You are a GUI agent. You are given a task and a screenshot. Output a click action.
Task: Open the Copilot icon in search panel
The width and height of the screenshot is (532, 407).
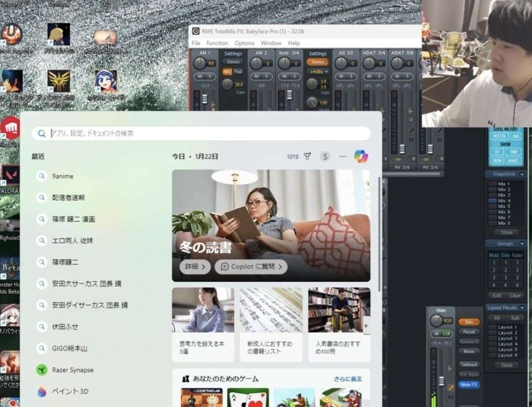(360, 156)
